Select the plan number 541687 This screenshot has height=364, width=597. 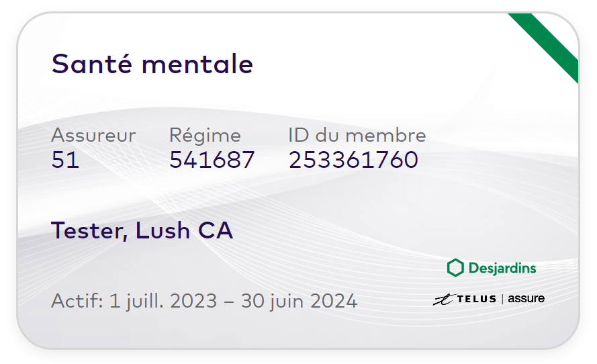click(x=212, y=160)
